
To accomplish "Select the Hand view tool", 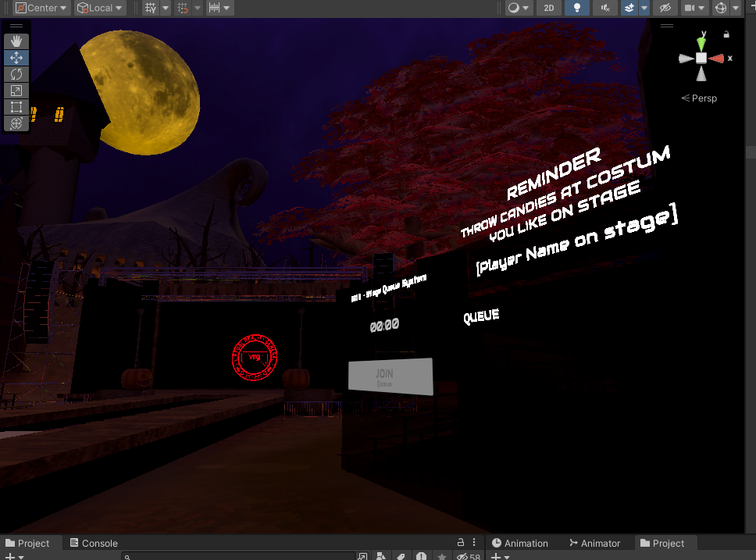I will point(16,41).
